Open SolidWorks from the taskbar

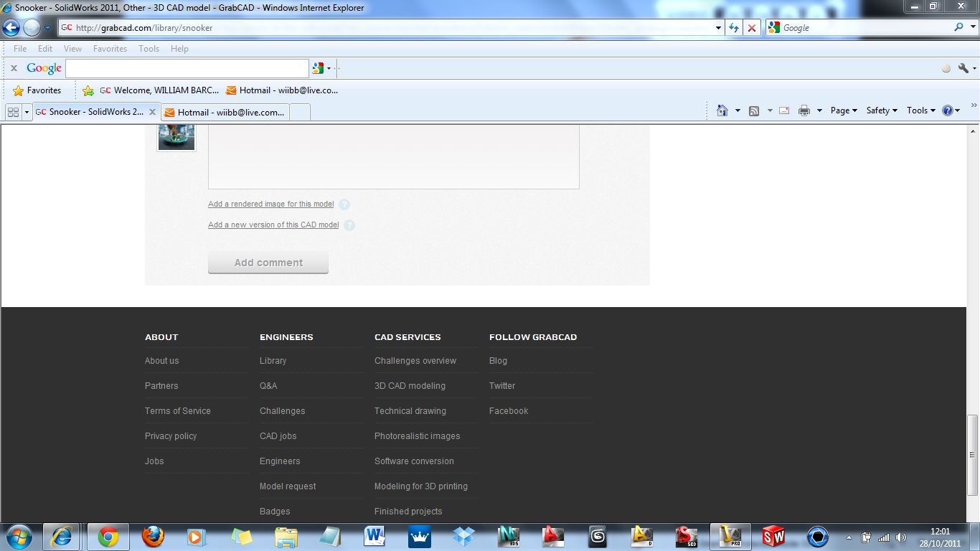[773, 537]
